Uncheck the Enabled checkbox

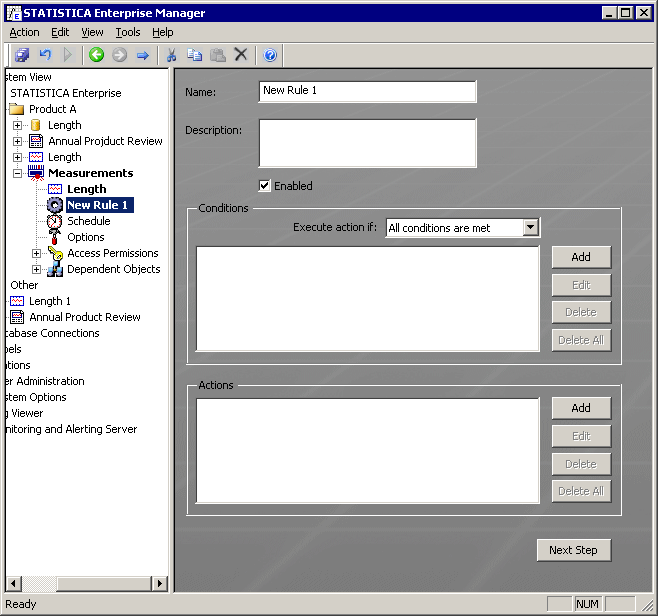(x=265, y=186)
